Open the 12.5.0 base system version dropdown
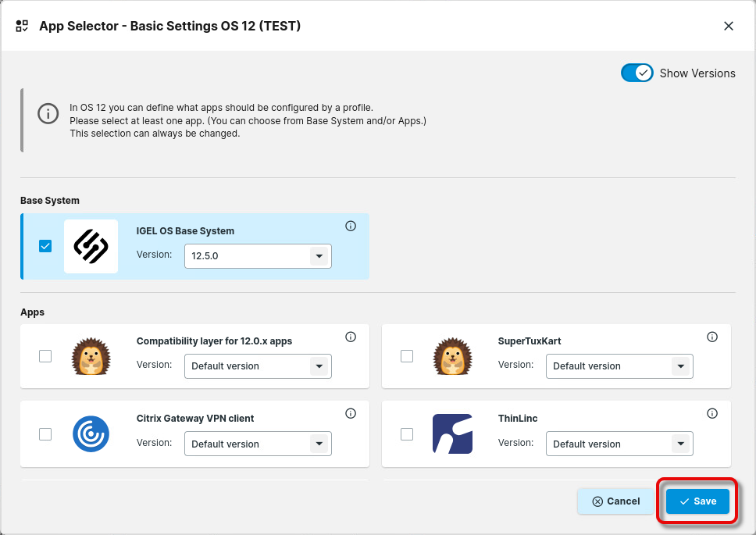Screen dimensions: 756x535 pyautogui.click(x=258, y=256)
